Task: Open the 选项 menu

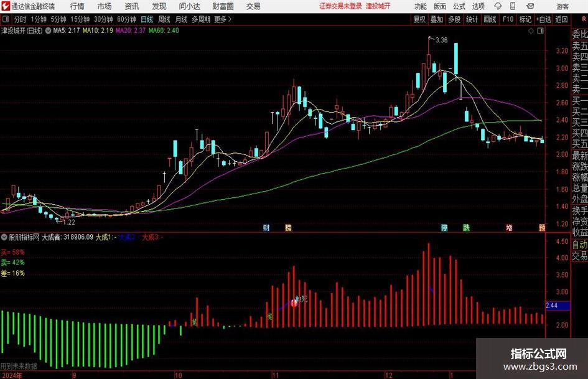Action: 478,6
